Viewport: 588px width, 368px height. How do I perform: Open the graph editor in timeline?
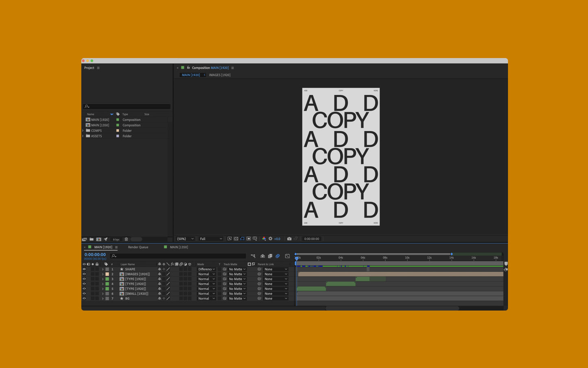(x=287, y=256)
